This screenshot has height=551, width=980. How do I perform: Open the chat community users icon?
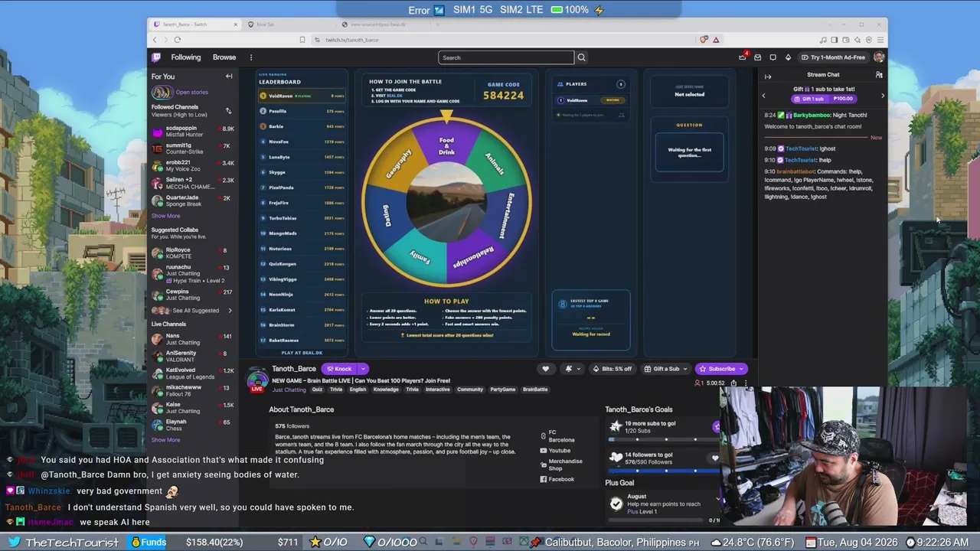click(x=879, y=75)
